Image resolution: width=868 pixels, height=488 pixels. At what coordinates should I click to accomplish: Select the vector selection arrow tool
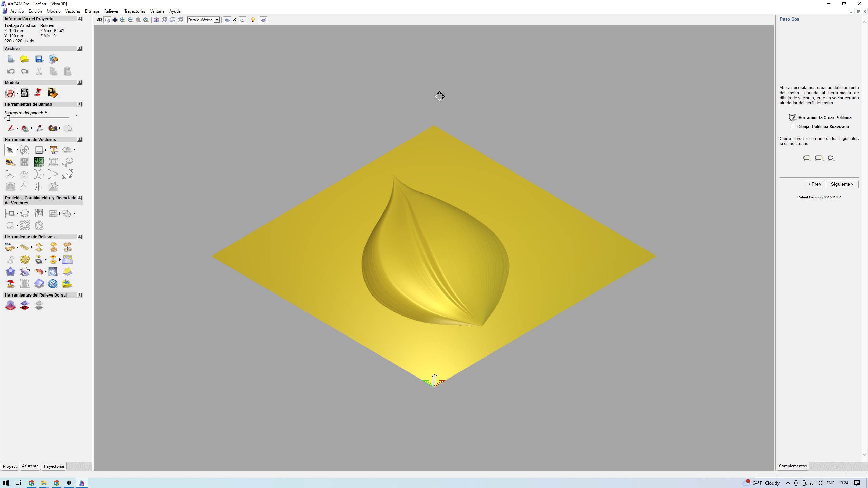point(10,150)
